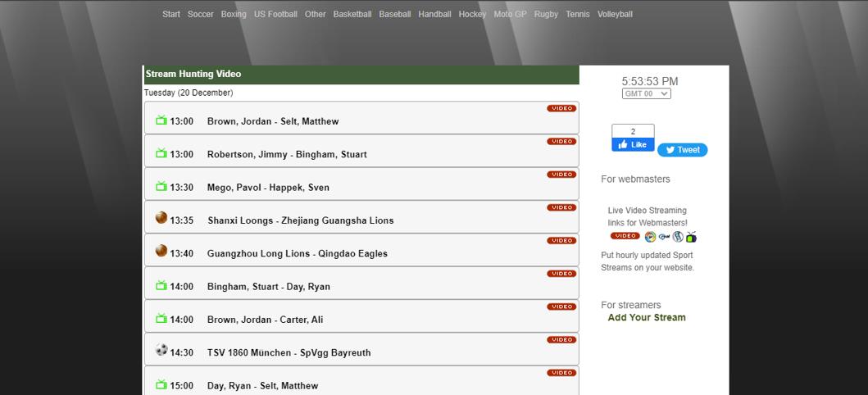
Task: Click the red VIDEO icon under webmasters links
Action: 625,236
